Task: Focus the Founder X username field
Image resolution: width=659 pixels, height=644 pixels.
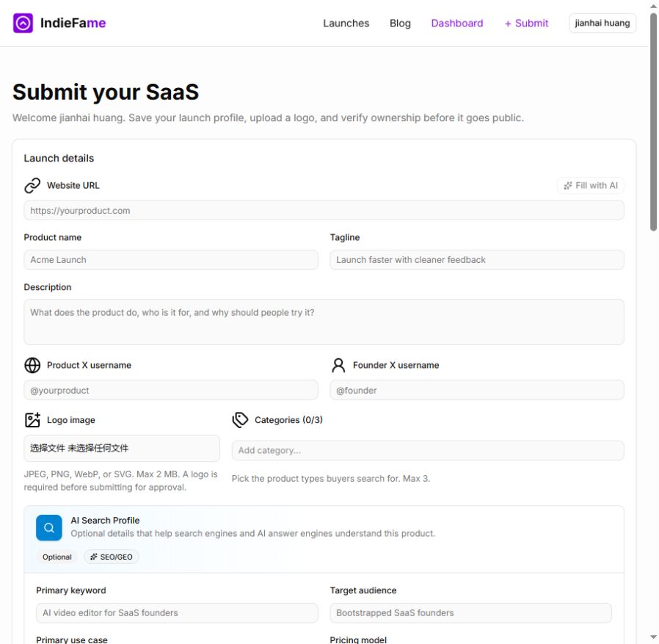Action: 477,391
